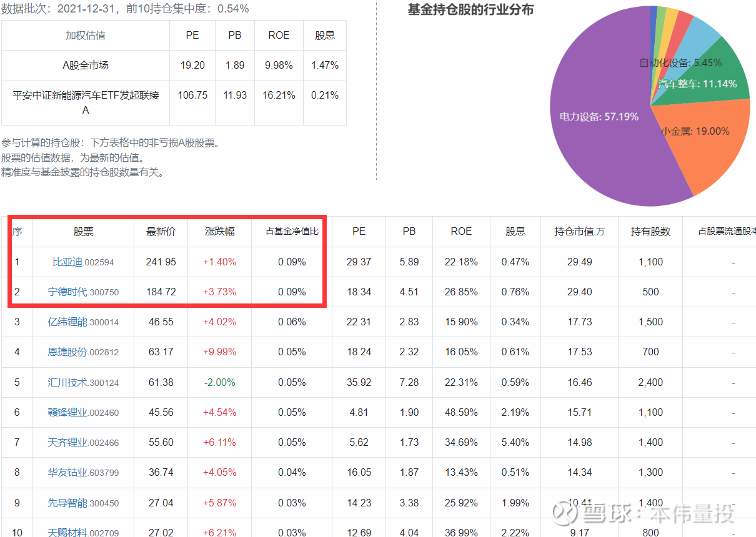Image resolution: width=756 pixels, height=537 pixels.
Task: Click the 涨跌幅 column header
Action: [x=220, y=232]
